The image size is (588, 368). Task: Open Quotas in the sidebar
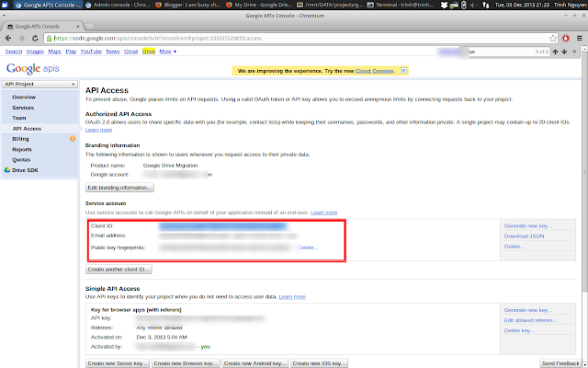click(x=21, y=159)
